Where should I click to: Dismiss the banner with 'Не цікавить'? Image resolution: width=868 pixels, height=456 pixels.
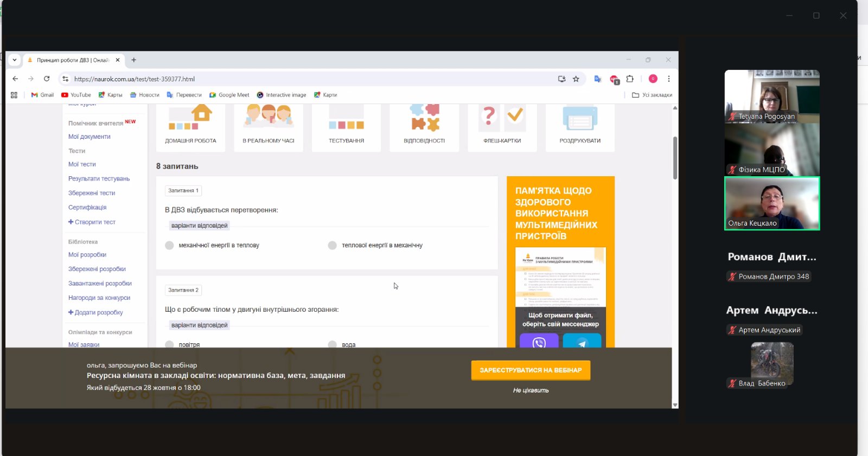[x=531, y=390]
